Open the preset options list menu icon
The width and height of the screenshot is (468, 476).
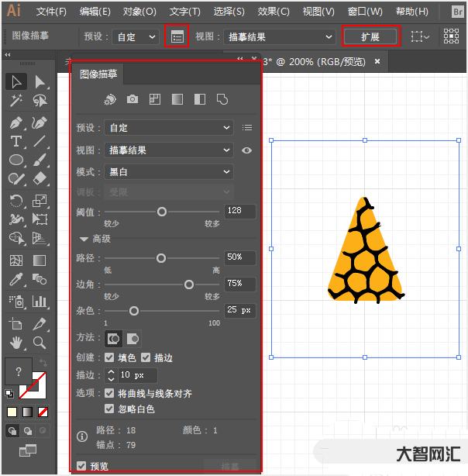tap(247, 127)
